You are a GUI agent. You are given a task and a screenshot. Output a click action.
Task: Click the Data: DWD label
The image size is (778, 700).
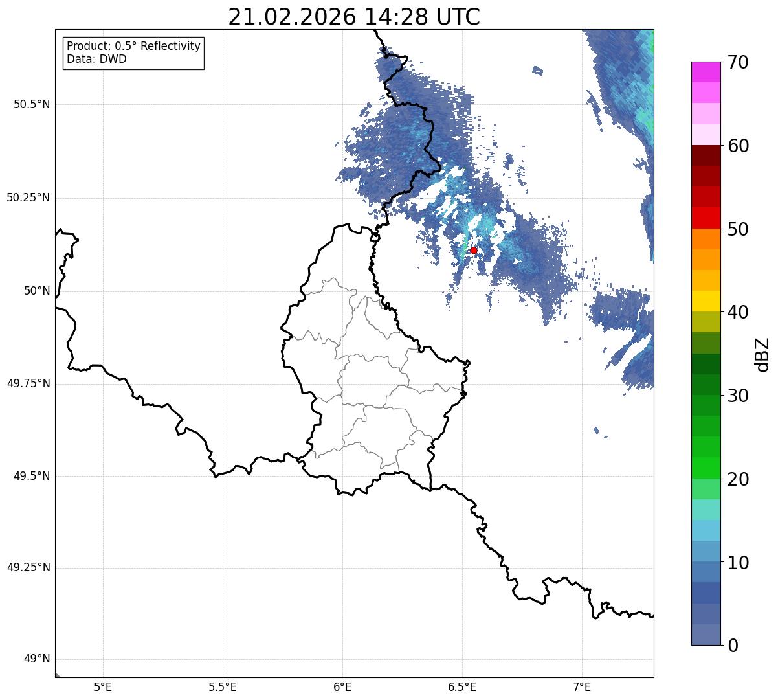(96, 59)
